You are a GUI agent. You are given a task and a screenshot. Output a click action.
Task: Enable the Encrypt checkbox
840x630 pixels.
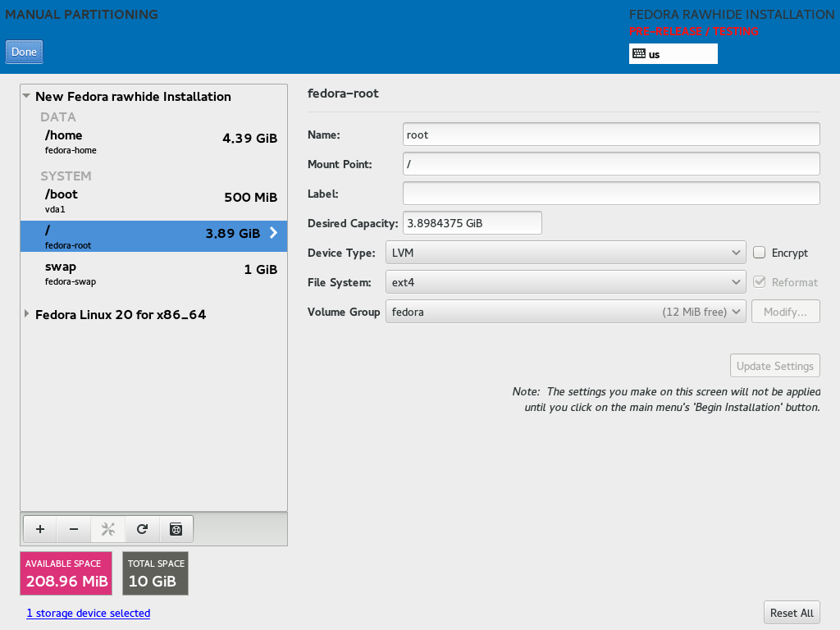pyautogui.click(x=759, y=253)
